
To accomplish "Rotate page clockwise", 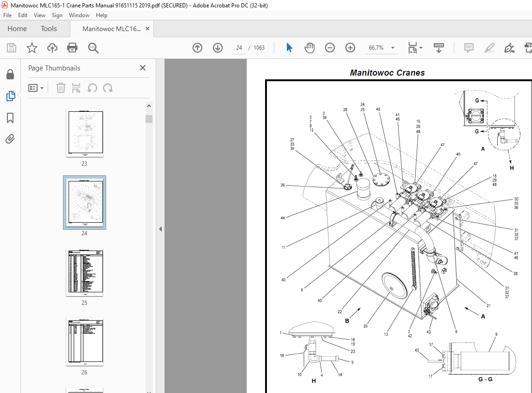I will tap(108, 88).
